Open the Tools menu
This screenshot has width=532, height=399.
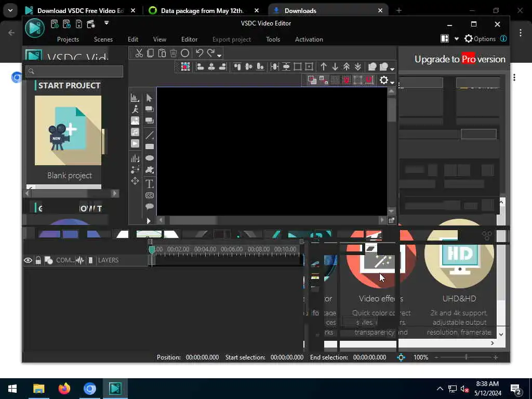pos(273,39)
